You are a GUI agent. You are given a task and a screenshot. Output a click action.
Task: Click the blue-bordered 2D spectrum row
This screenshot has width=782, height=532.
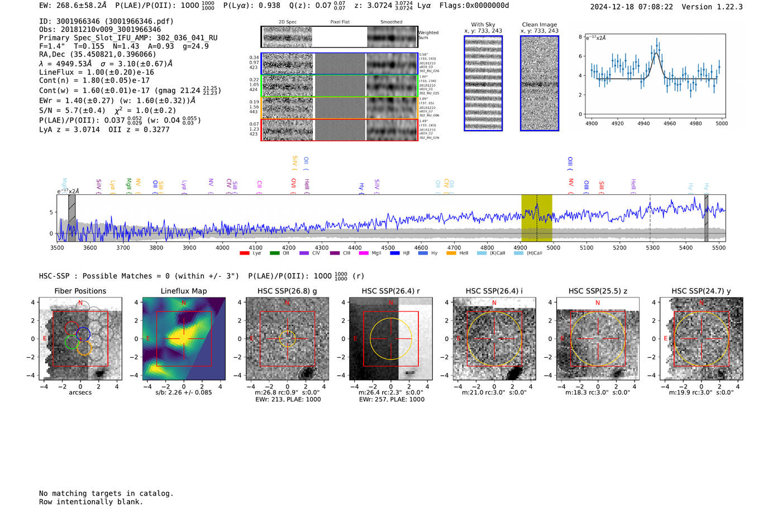click(339, 64)
